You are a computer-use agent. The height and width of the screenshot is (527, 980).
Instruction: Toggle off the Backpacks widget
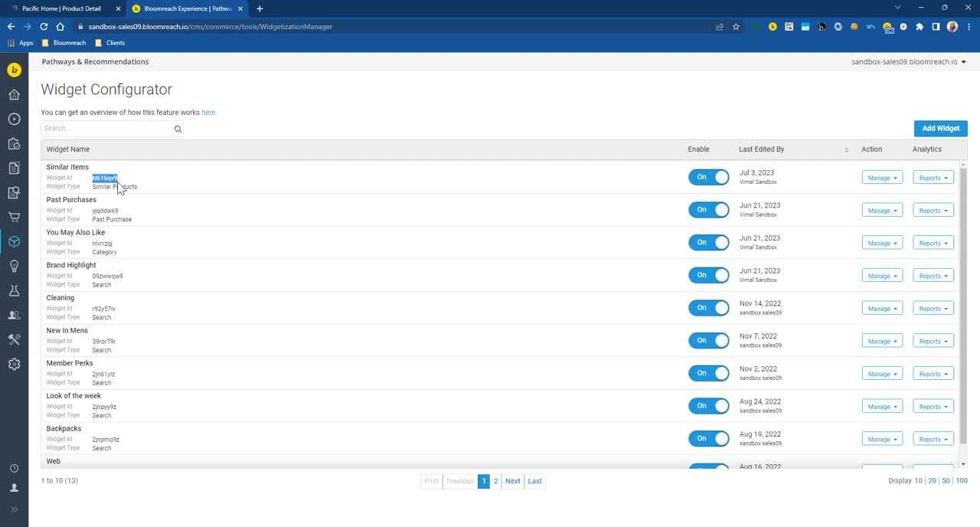pos(708,439)
